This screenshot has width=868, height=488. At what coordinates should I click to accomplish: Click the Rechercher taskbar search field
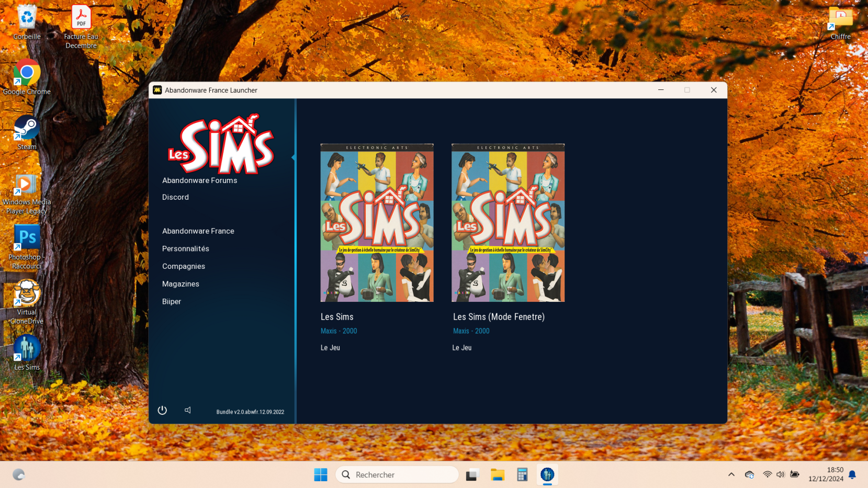coord(397,475)
